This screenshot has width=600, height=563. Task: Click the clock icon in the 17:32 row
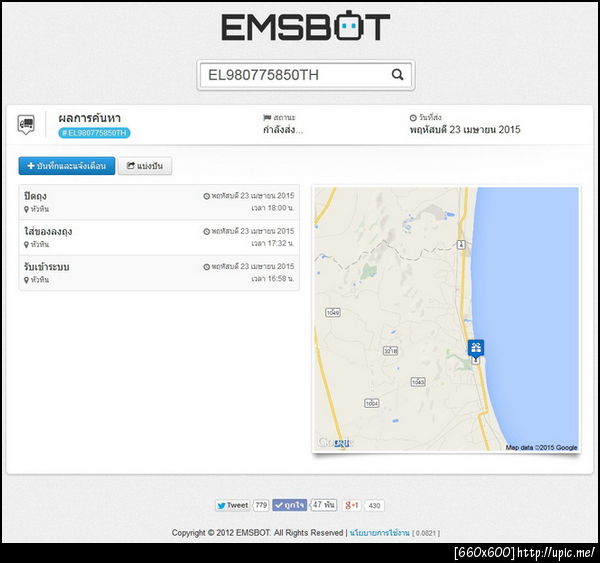click(x=207, y=232)
